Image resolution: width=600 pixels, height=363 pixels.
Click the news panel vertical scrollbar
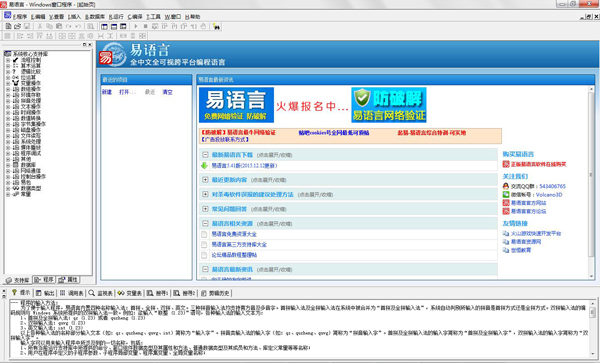(591, 183)
